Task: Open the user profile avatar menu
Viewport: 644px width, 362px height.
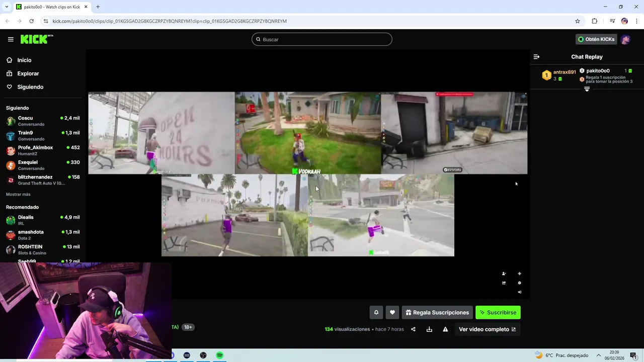Action: click(625, 39)
